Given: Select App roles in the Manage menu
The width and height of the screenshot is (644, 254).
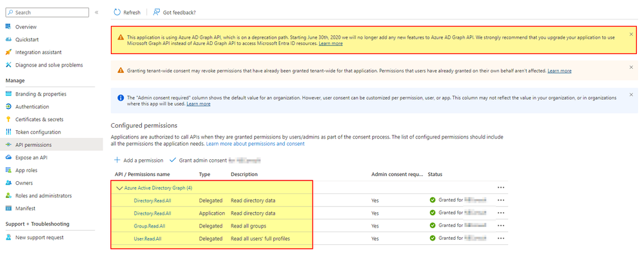Looking at the screenshot, I should click(x=27, y=170).
